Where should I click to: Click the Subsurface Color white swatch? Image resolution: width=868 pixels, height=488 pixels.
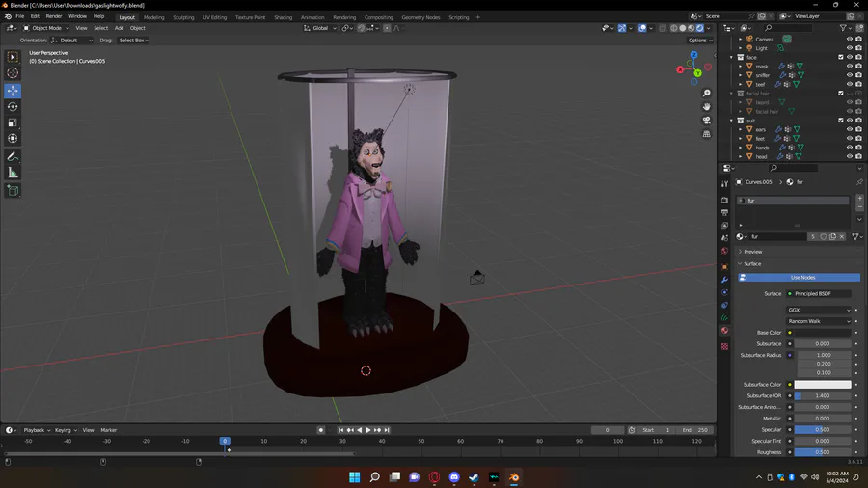click(x=823, y=385)
